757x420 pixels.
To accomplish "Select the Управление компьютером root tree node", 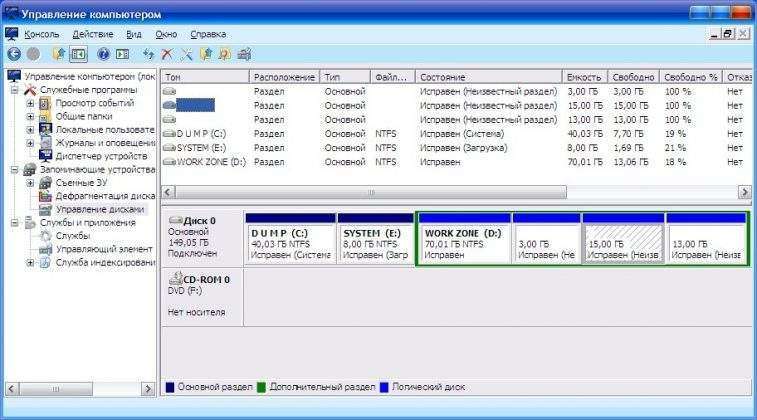I will [x=90, y=76].
